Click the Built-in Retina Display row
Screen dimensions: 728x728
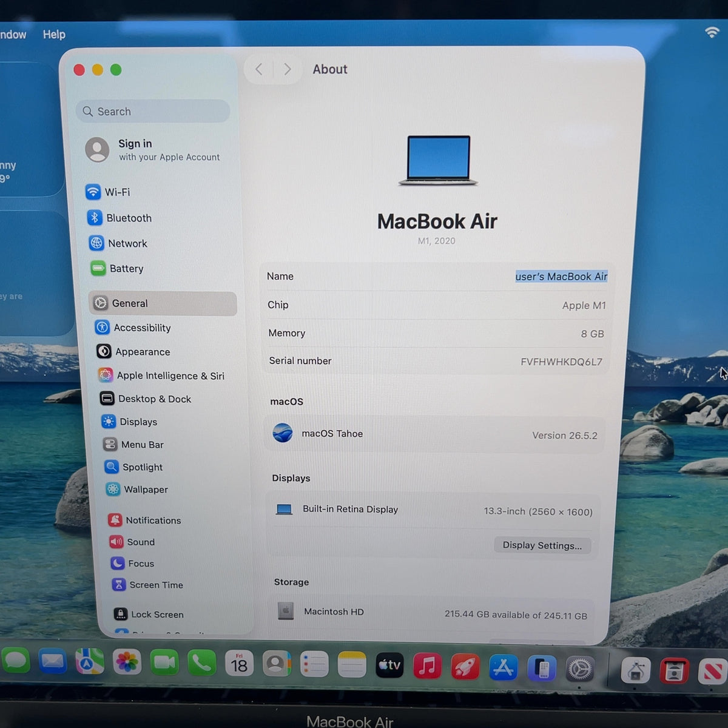(x=433, y=510)
